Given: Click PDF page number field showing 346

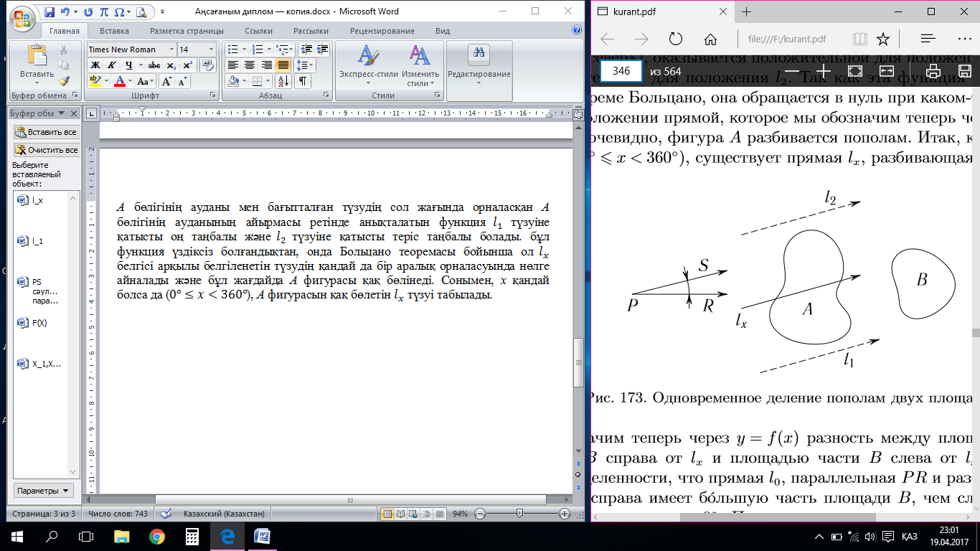Looking at the screenshot, I should [x=621, y=71].
